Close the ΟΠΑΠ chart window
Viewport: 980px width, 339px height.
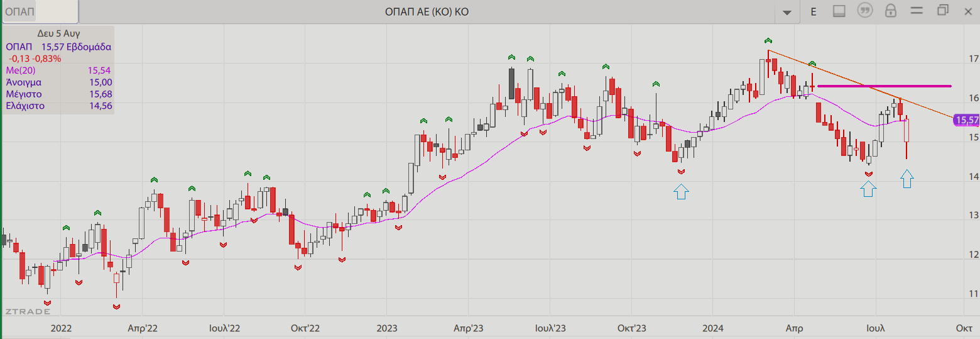pyautogui.click(x=967, y=11)
